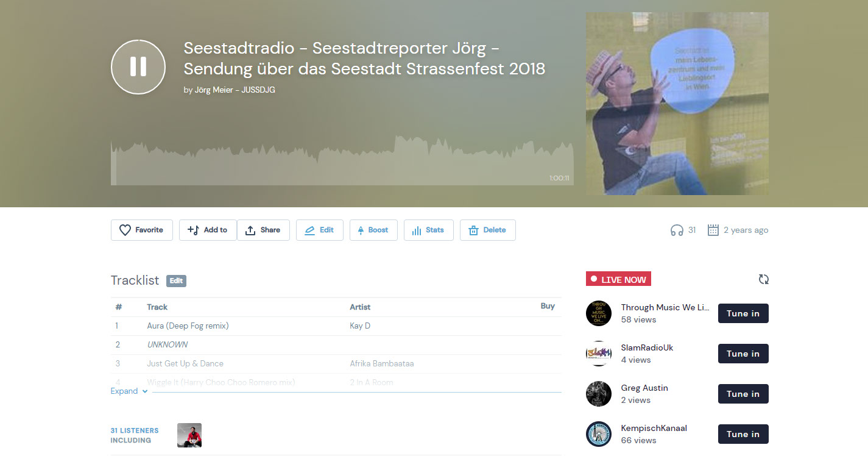Select track Aura (Deep Fog remix)

(x=188, y=326)
